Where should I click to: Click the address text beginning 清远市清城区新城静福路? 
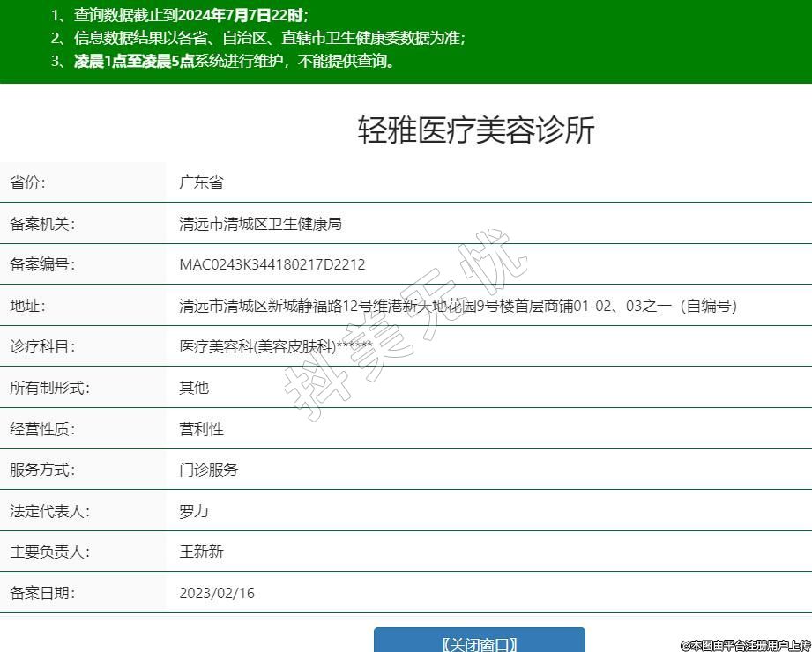458,306
